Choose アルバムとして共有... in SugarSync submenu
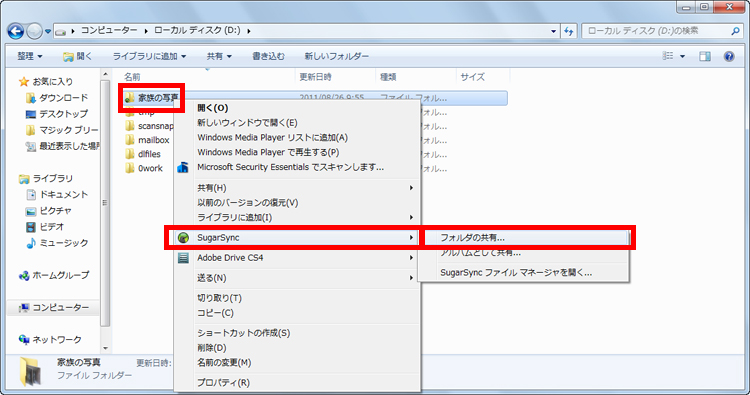The height and width of the screenshot is (395, 750). click(524, 252)
